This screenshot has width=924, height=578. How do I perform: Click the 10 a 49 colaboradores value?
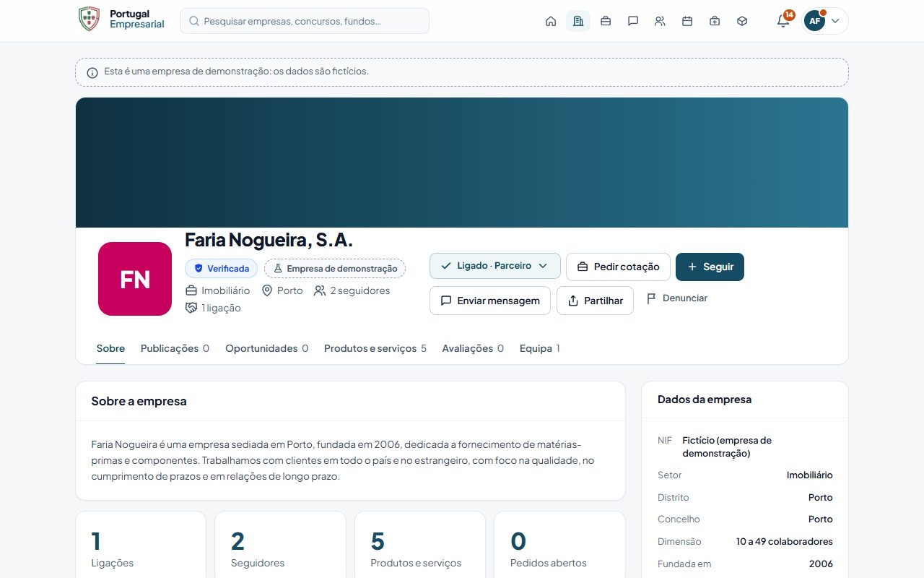(785, 541)
